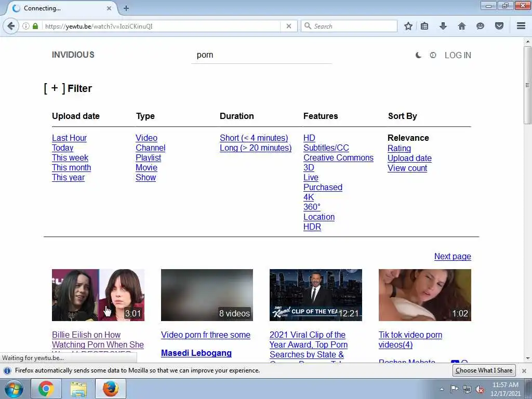Filter by Last Hour upload date
This screenshot has height=399, width=532.
tap(69, 138)
